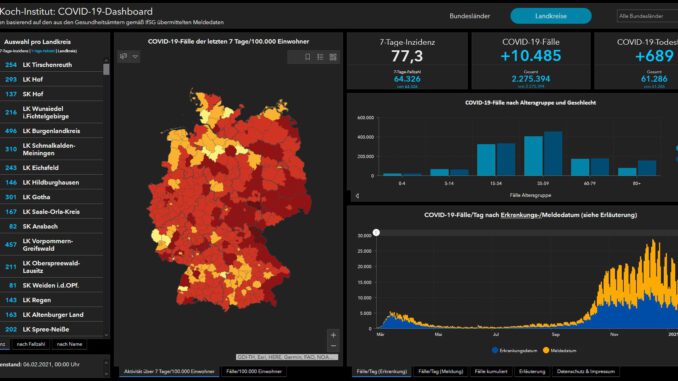Click the timeline slider handle at 30.000
Viewport: 678px width, 381px height.
(376, 232)
